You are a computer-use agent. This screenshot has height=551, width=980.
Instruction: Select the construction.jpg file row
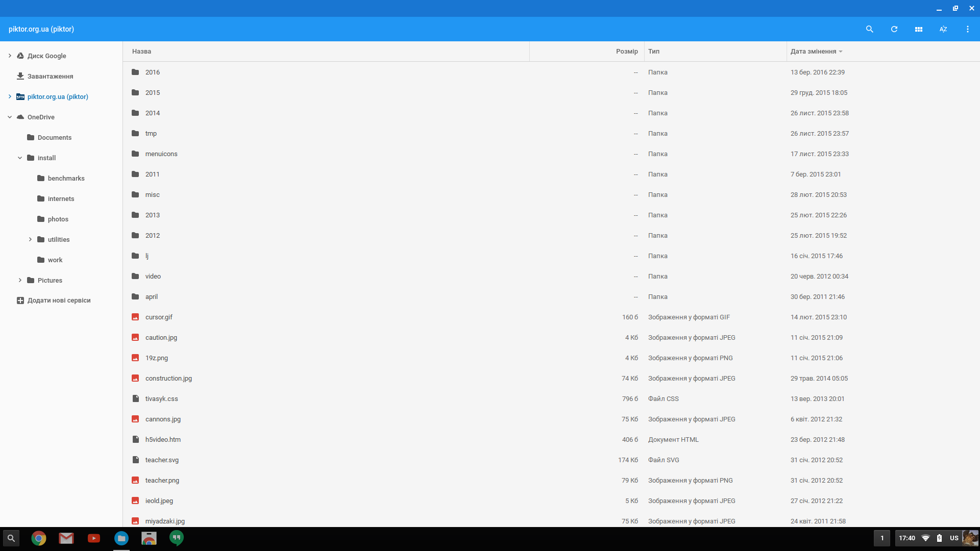pyautogui.click(x=168, y=378)
